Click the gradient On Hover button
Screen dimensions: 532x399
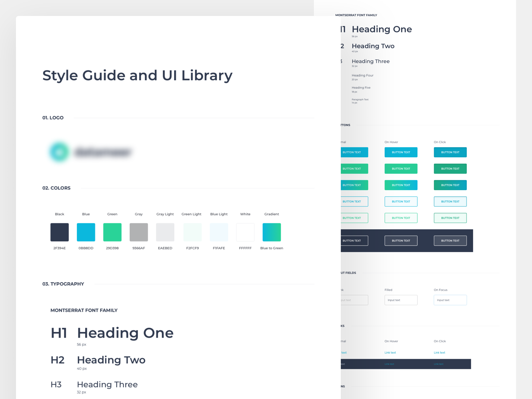401,185
